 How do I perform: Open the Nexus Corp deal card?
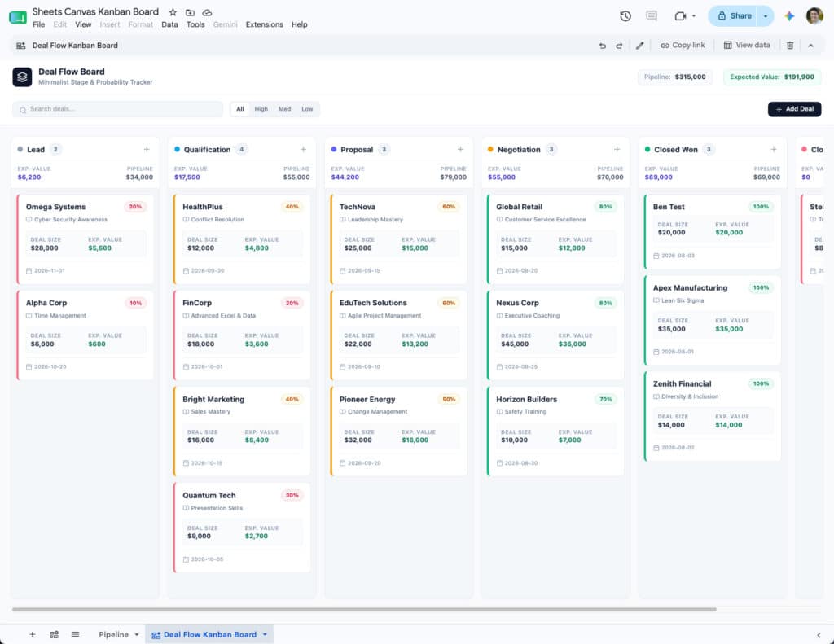555,335
